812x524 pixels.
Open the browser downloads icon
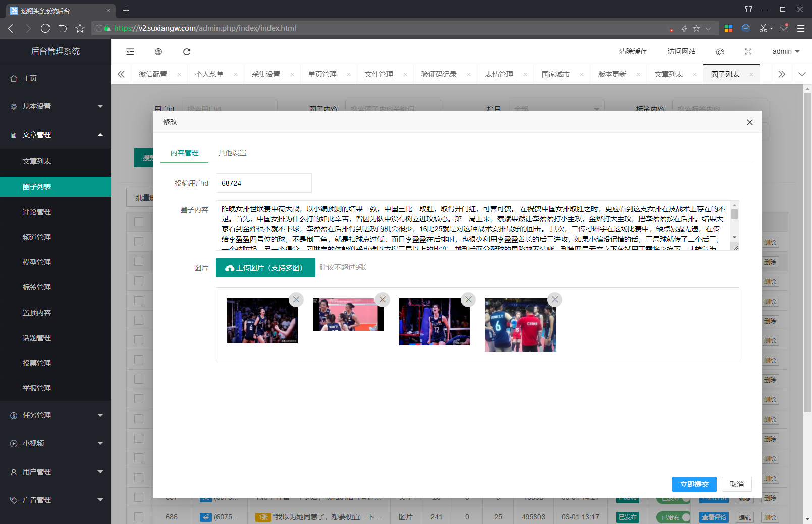point(784,28)
